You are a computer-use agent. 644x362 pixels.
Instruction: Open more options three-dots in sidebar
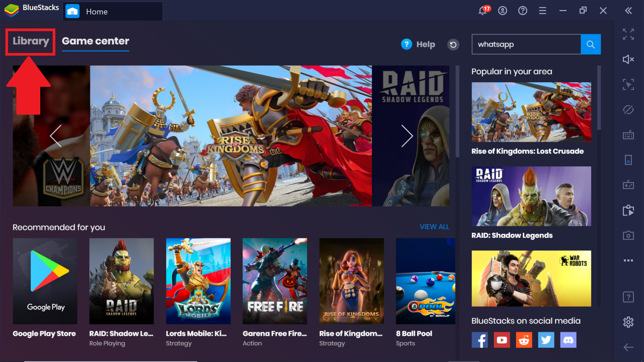pyautogui.click(x=628, y=260)
